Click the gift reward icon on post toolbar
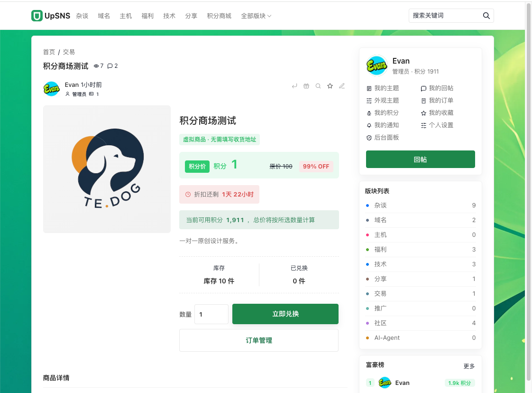Image resolution: width=532 pixels, height=393 pixels. point(306,86)
